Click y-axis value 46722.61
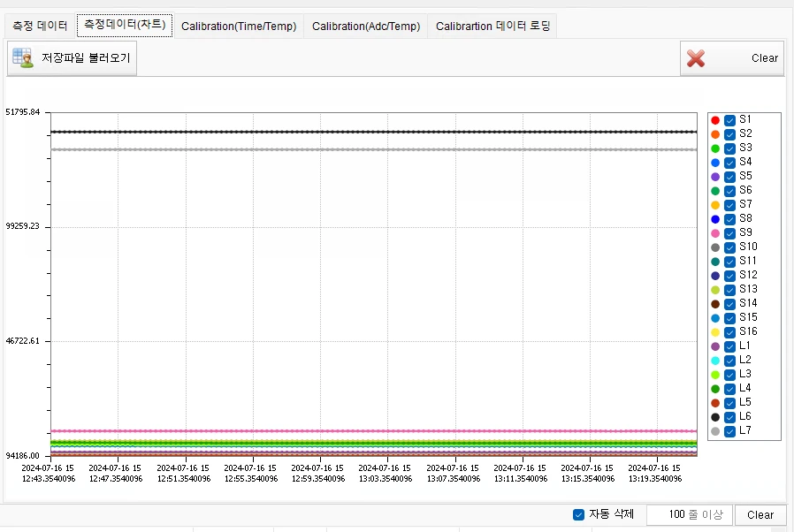The width and height of the screenshot is (794, 532). pos(23,341)
